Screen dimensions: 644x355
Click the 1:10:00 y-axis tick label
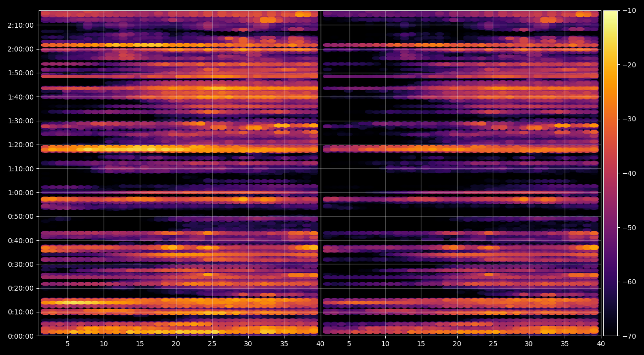click(20, 169)
